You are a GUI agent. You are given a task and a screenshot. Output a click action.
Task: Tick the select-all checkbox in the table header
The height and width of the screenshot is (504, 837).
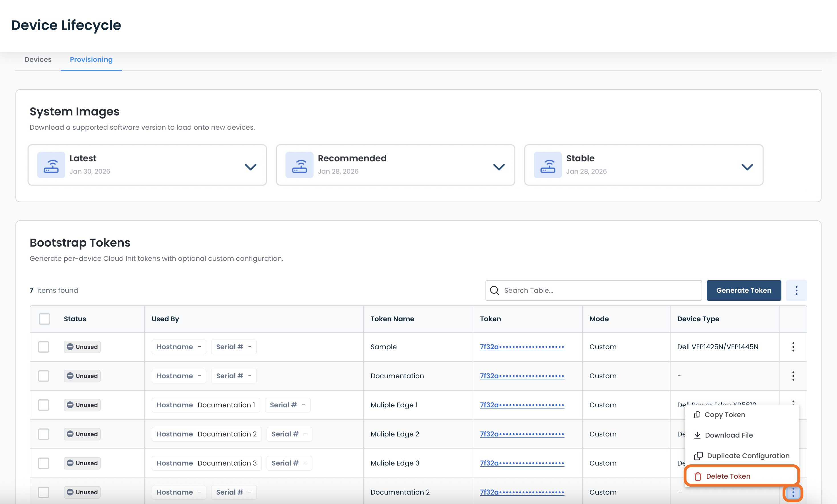[x=44, y=319]
